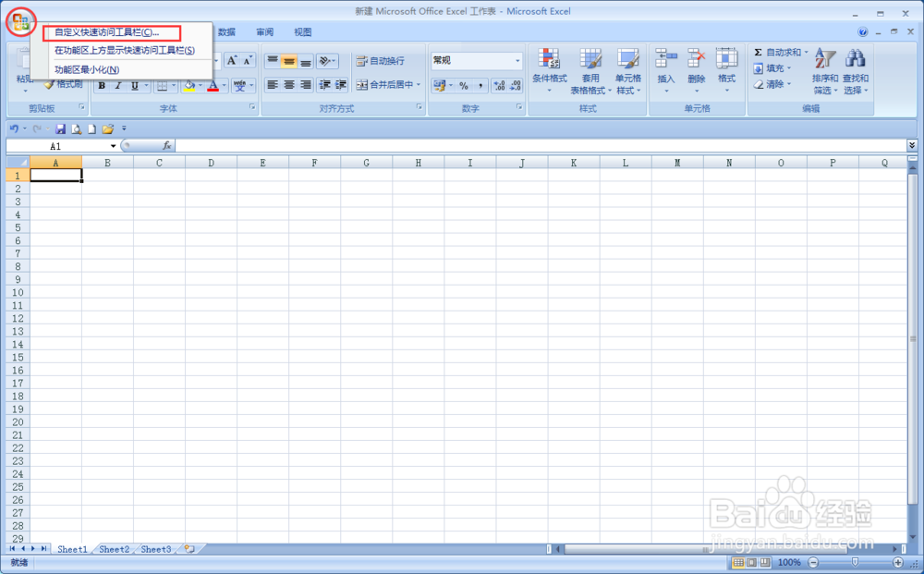
Task: Toggle center horizontal alignment
Action: [288, 85]
